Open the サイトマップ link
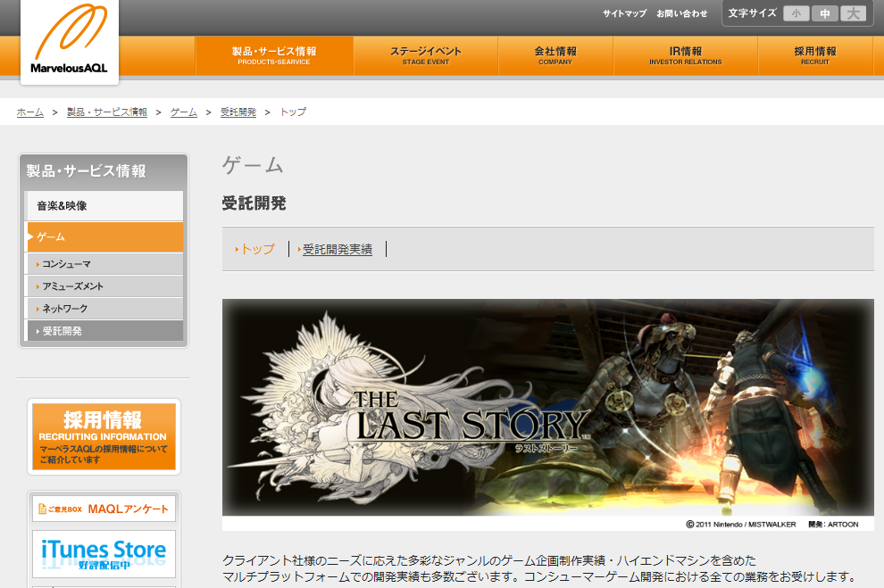 click(x=624, y=13)
